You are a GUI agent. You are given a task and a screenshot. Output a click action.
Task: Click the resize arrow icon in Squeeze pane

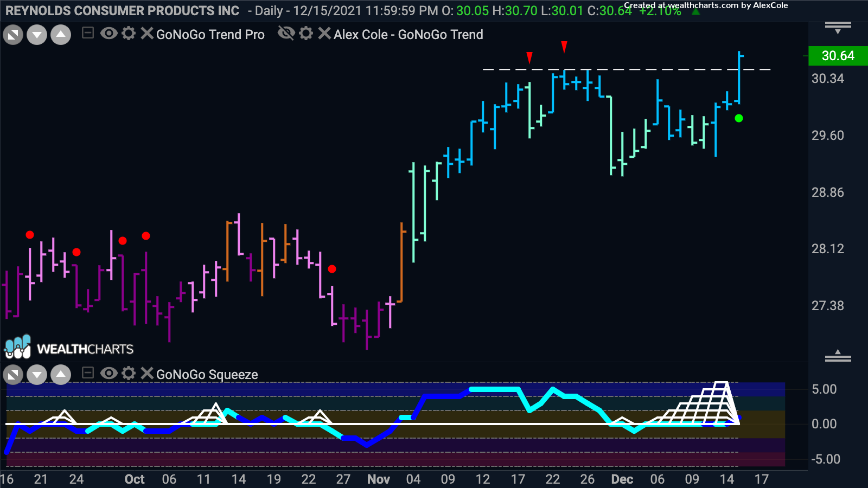click(x=13, y=375)
